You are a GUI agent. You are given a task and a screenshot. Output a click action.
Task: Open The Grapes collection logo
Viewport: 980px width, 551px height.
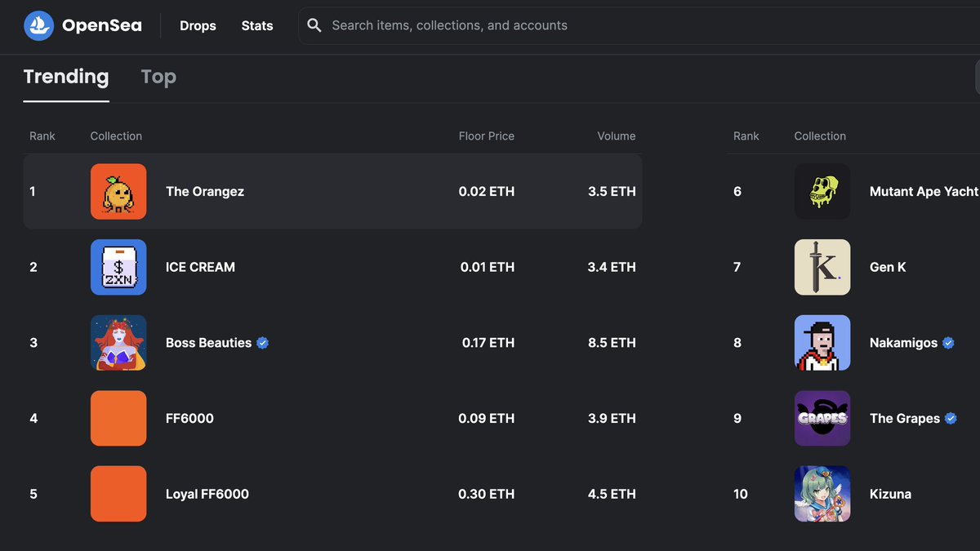point(822,418)
